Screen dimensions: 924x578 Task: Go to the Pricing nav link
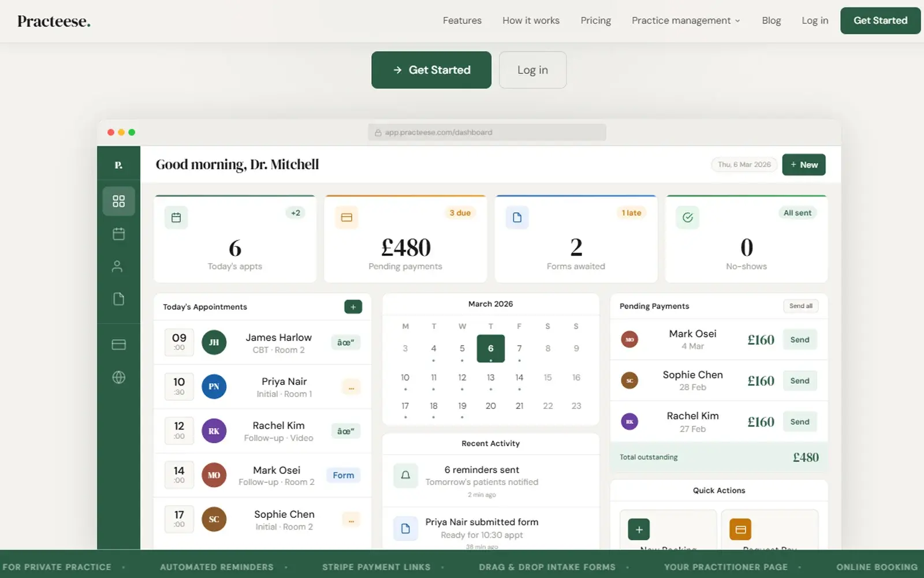click(595, 21)
